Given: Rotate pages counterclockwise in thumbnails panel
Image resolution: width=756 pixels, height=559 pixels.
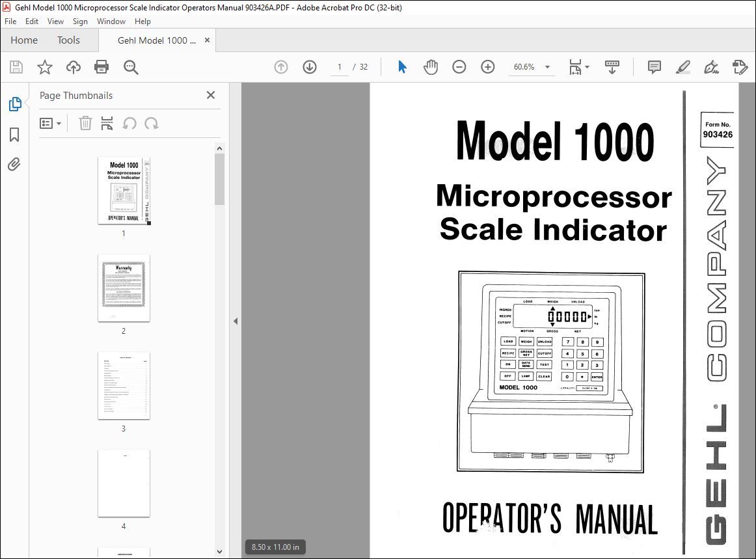Looking at the screenshot, I should [x=130, y=123].
